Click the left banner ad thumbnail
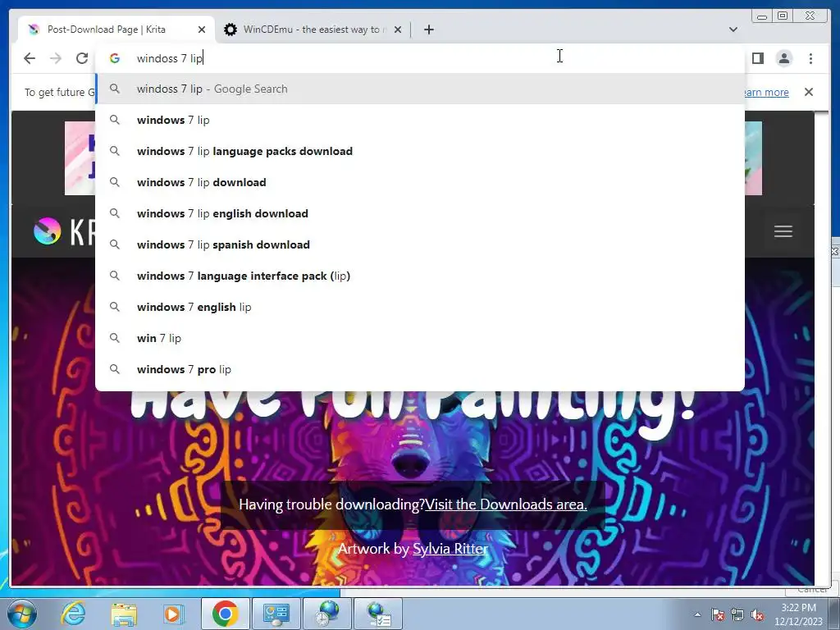The image size is (840, 630). click(x=80, y=158)
